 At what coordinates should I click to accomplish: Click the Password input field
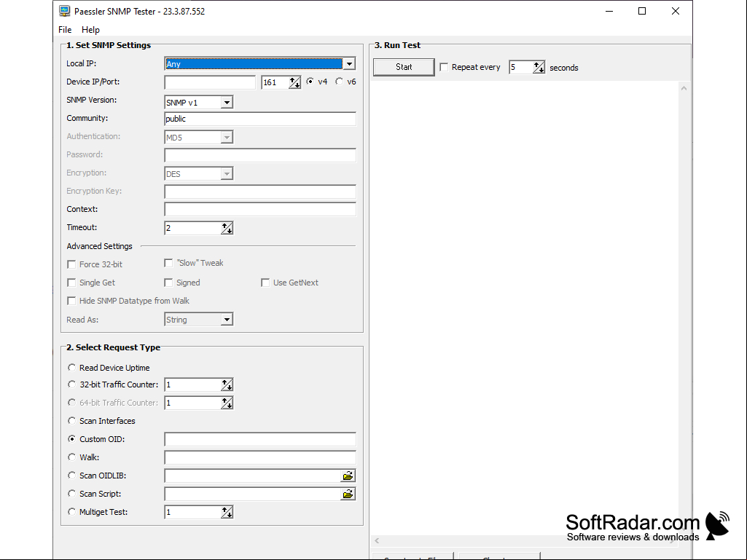point(260,155)
